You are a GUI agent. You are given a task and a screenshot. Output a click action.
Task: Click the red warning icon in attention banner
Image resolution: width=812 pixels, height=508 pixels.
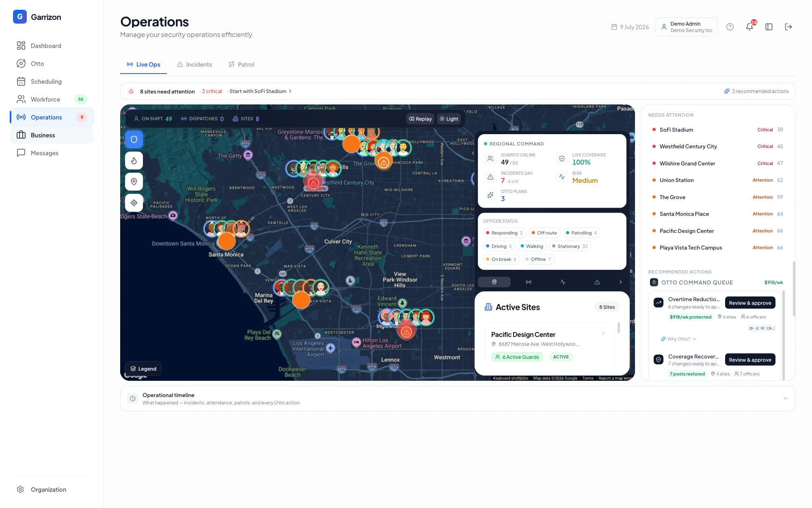131,91
